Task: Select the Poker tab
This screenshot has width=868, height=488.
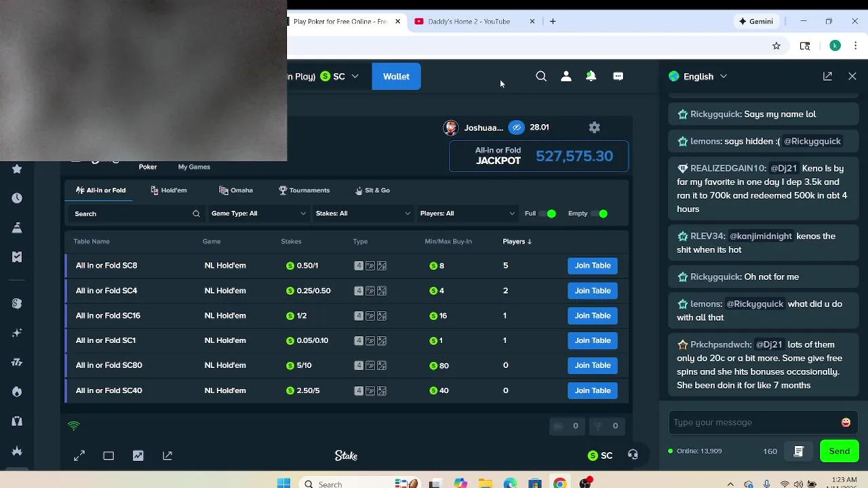Action: (x=148, y=167)
